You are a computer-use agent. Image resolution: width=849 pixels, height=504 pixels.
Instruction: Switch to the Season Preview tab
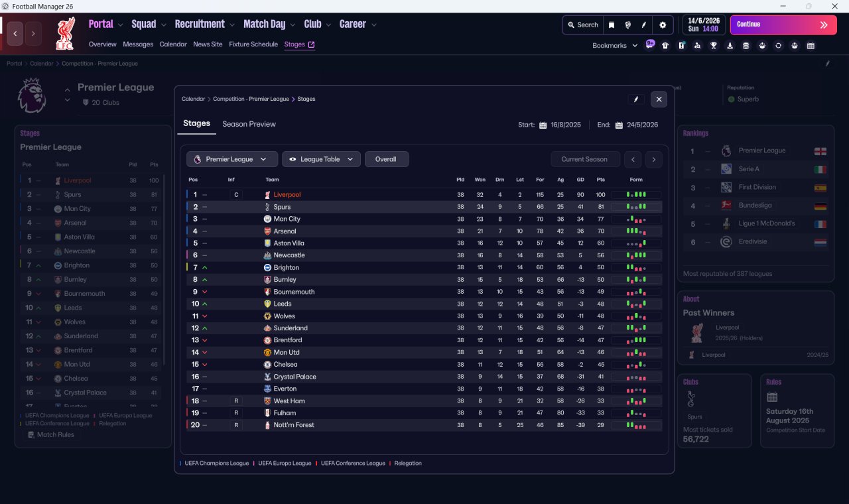[x=249, y=124]
